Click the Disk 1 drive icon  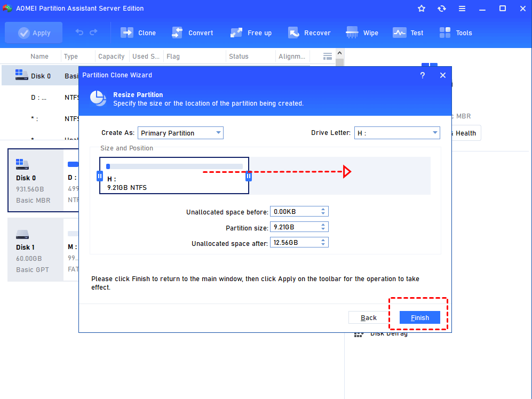22,235
